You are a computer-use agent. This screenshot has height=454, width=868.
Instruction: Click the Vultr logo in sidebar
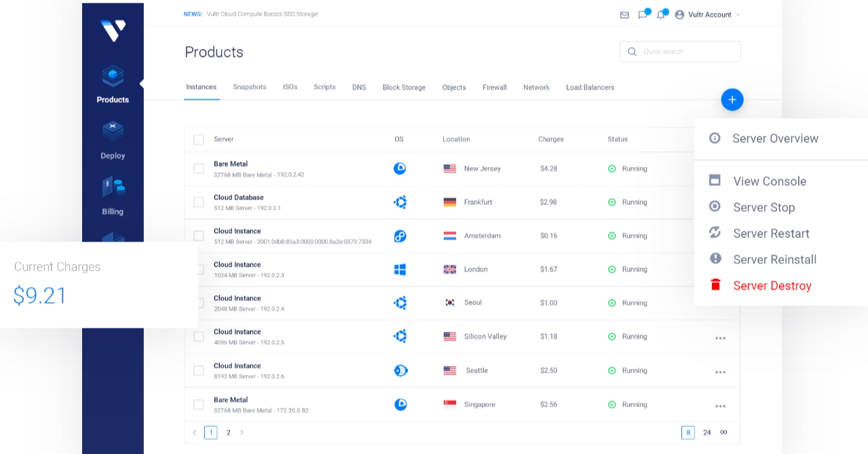(113, 31)
